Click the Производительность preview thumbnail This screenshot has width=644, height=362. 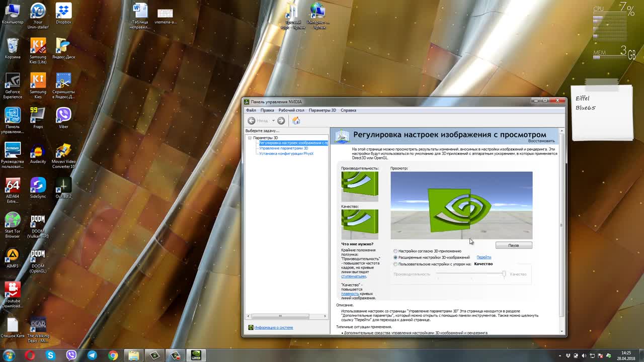coord(360,187)
